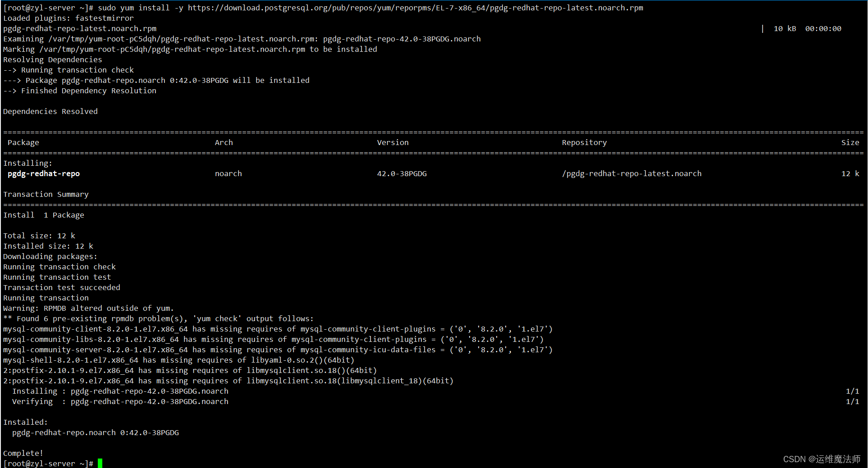Click the 'Install 1 Package' summary line

44,215
